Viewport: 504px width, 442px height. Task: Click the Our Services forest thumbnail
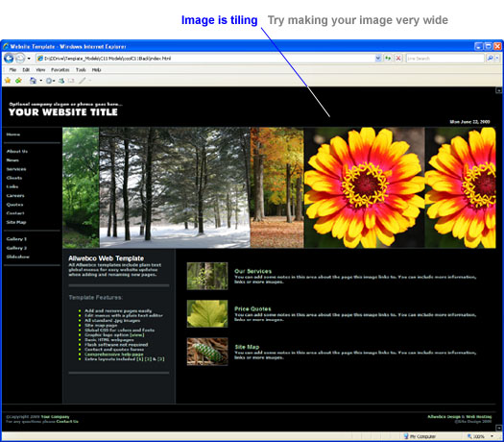(207, 276)
